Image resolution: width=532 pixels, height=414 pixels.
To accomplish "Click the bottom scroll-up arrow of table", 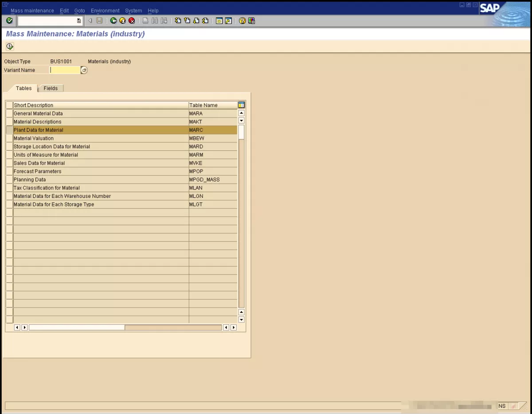I will click(x=241, y=312).
